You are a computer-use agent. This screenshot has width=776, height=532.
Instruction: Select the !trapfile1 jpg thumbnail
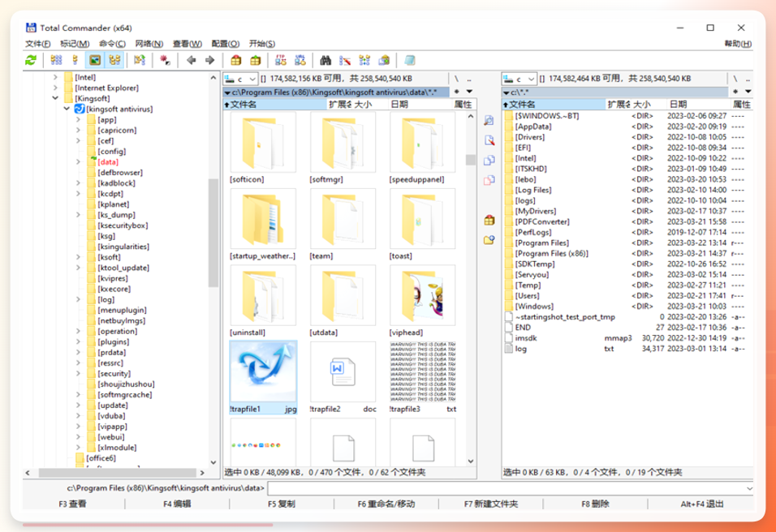click(x=263, y=378)
